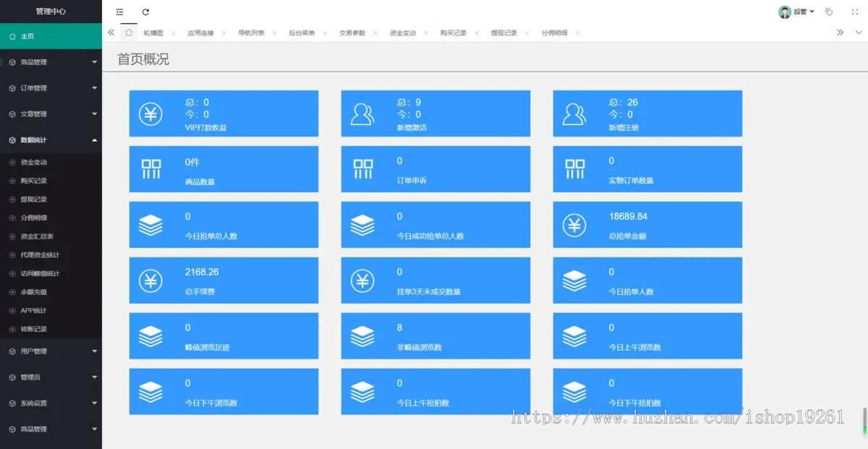Viewport: 868px width, 449px height.
Task: Open 购买记录 in the sidebar
Action: (x=51, y=181)
